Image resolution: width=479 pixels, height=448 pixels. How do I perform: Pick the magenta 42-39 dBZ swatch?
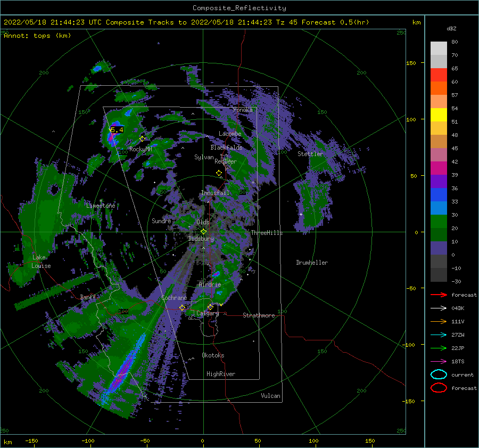pyautogui.click(x=439, y=168)
